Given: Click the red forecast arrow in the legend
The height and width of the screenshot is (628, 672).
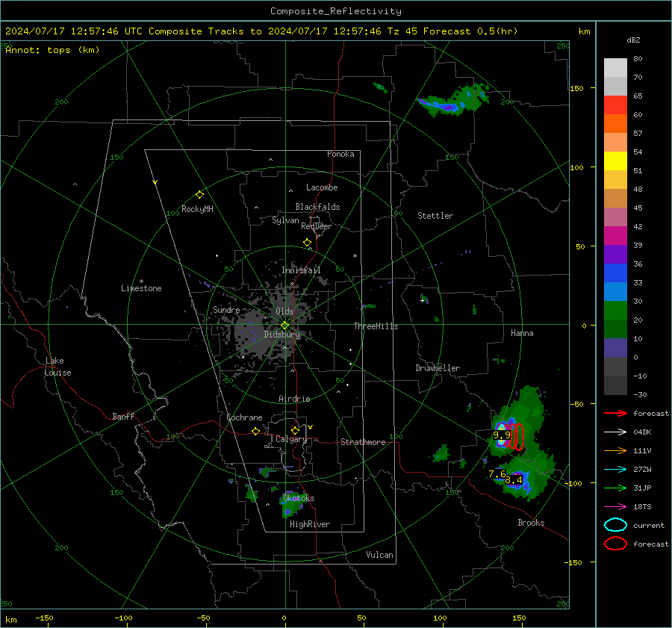Looking at the screenshot, I should [615, 413].
